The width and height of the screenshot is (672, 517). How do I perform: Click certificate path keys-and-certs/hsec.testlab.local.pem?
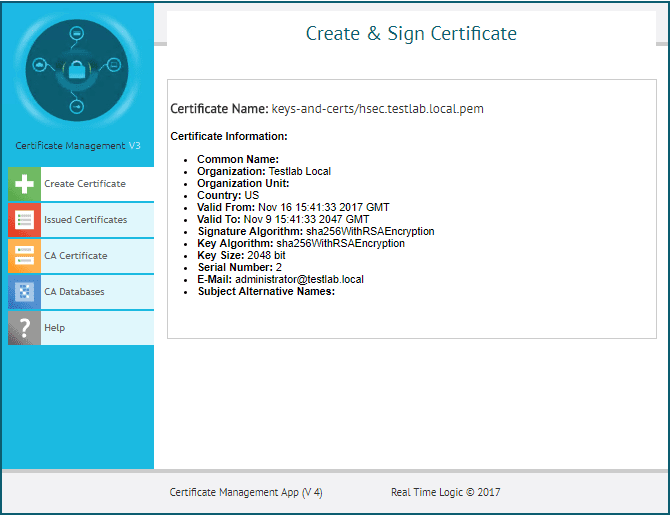click(x=378, y=109)
